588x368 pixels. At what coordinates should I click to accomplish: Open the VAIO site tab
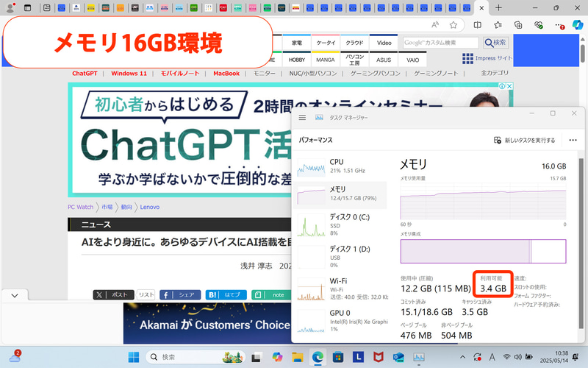tap(412, 60)
